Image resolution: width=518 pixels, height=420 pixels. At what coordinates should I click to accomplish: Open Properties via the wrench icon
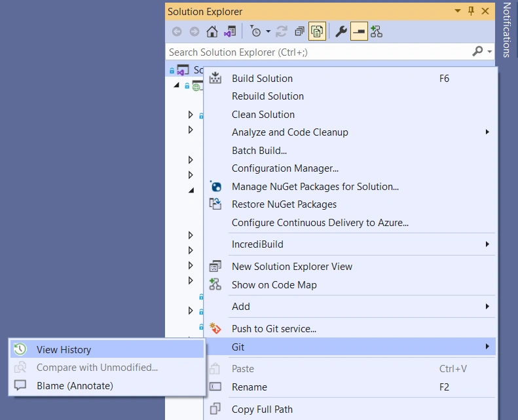point(341,31)
